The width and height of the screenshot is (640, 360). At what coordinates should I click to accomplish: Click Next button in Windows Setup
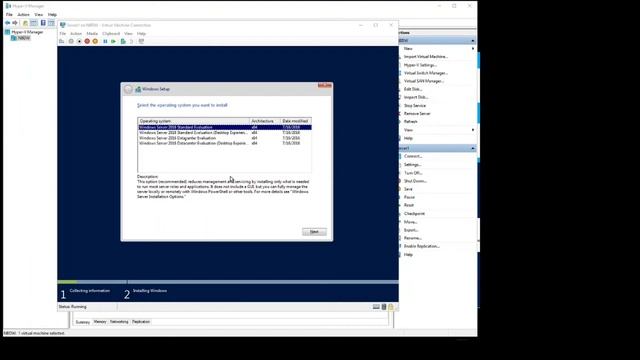pos(314,231)
